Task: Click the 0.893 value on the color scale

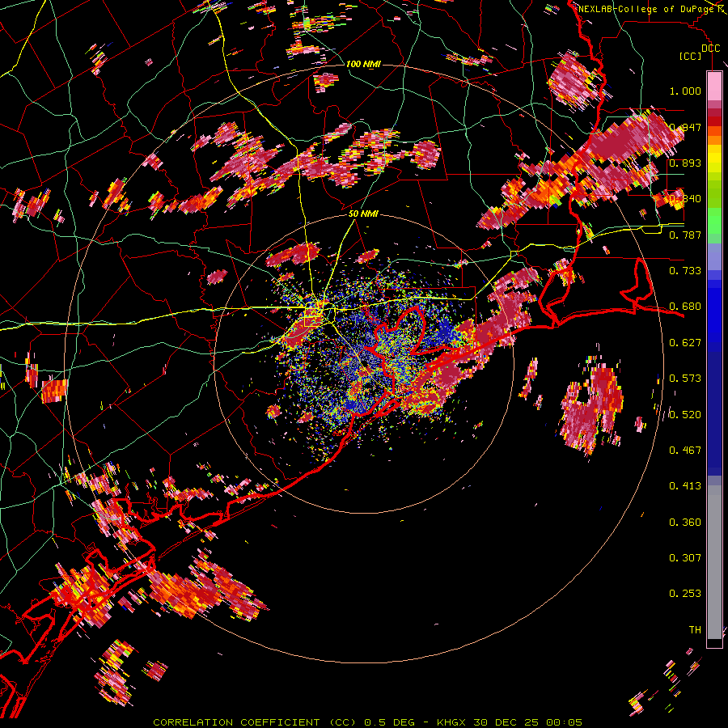Action: point(685,163)
